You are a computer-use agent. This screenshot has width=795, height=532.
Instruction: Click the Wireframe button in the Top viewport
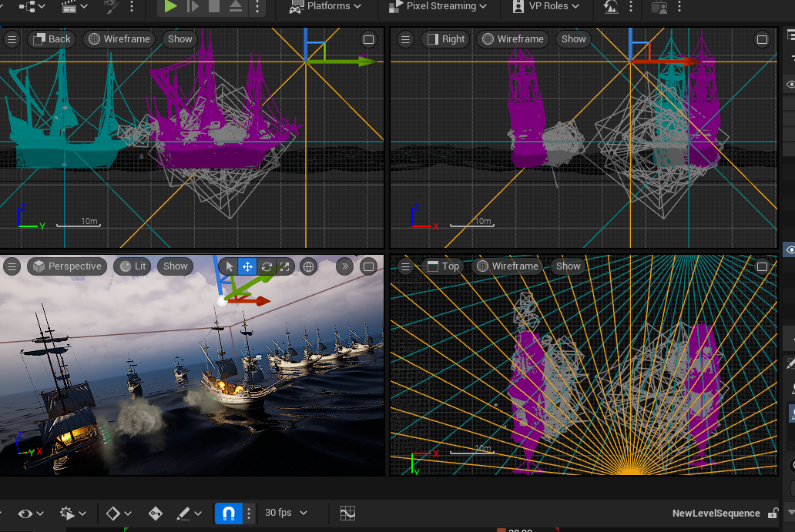(x=508, y=266)
